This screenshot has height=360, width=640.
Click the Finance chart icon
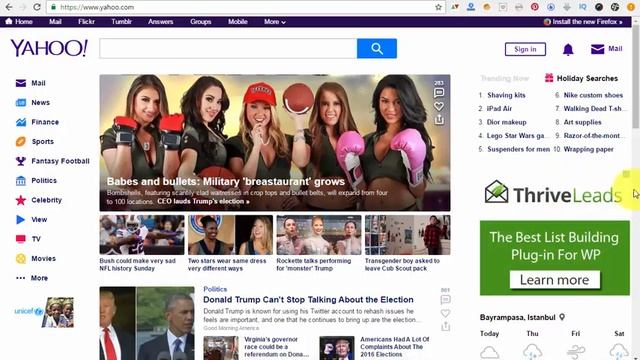point(21,122)
